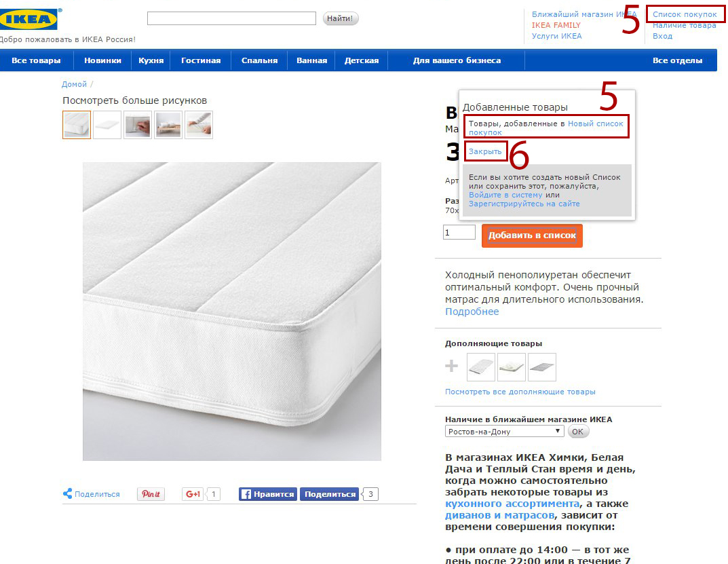The image size is (728, 564).
Task: Click Закрыть in the popup
Action: pos(484,151)
